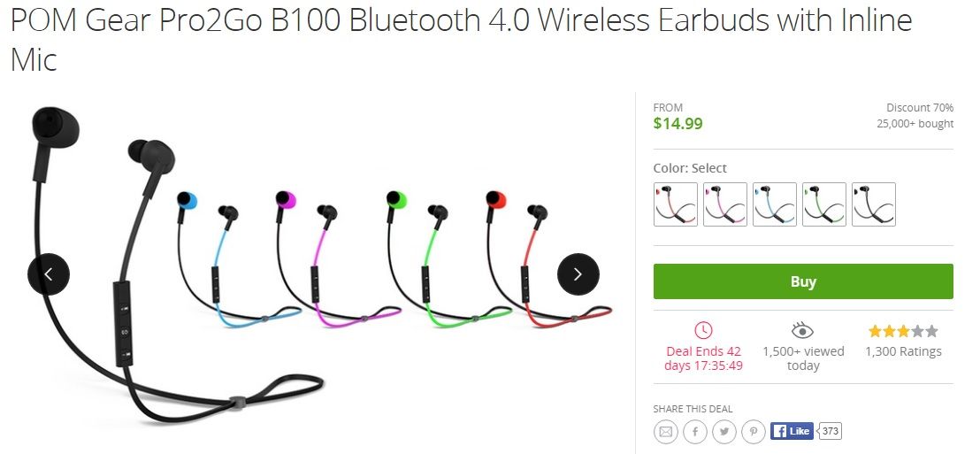Choose the black earbuds color swatch
Viewport: 980px width, 454px height.
(x=874, y=204)
